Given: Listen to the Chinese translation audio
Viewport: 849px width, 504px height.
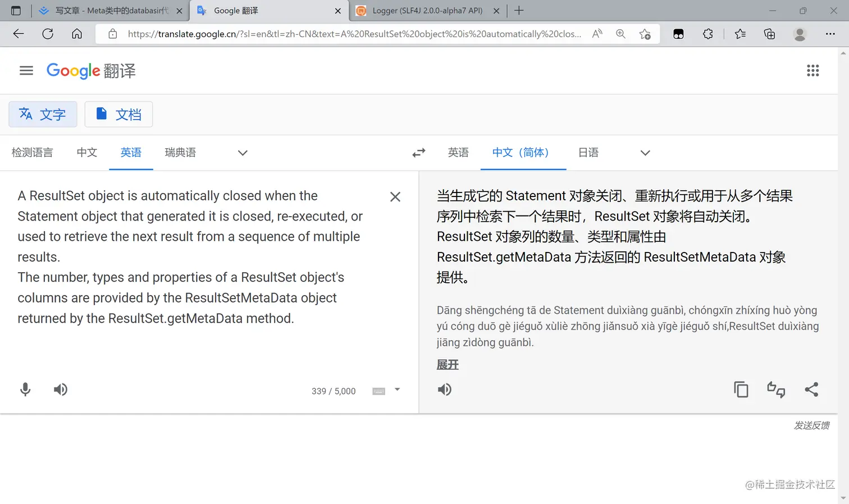Looking at the screenshot, I should pyautogui.click(x=445, y=390).
